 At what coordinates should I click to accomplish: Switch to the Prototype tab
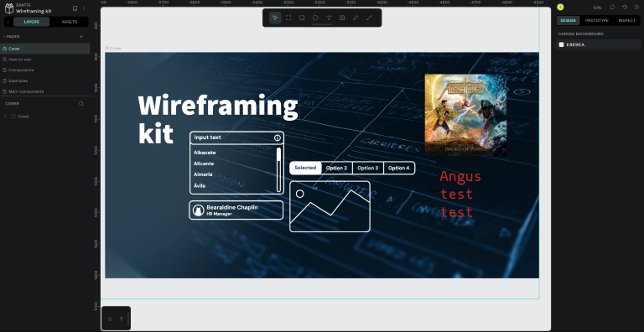(597, 21)
